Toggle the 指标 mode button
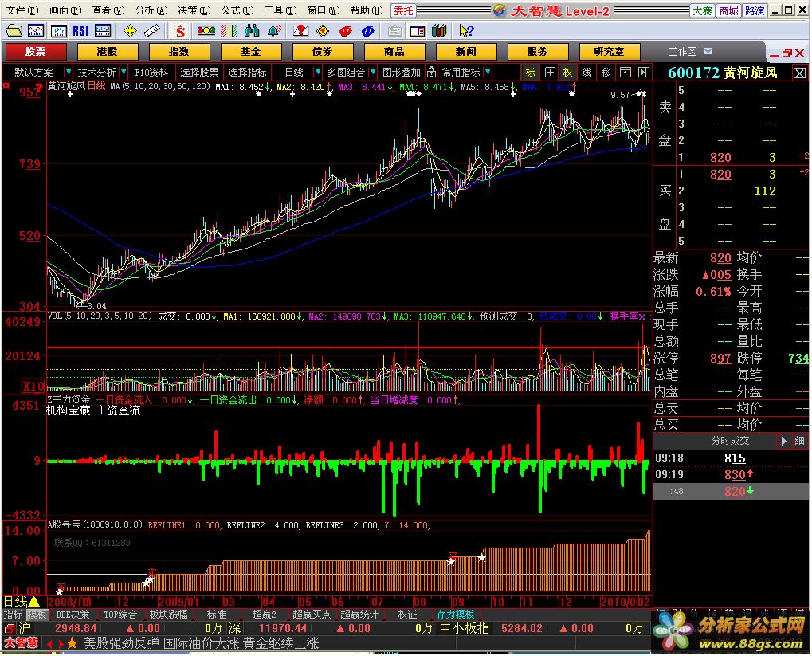812x656 pixels. (x=13, y=615)
